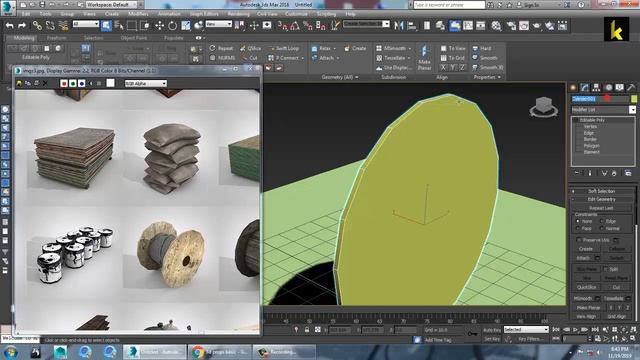Click the Undo arrow icon
Image resolution: width=640 pixels, height=360 pixels.
point(9,26)
